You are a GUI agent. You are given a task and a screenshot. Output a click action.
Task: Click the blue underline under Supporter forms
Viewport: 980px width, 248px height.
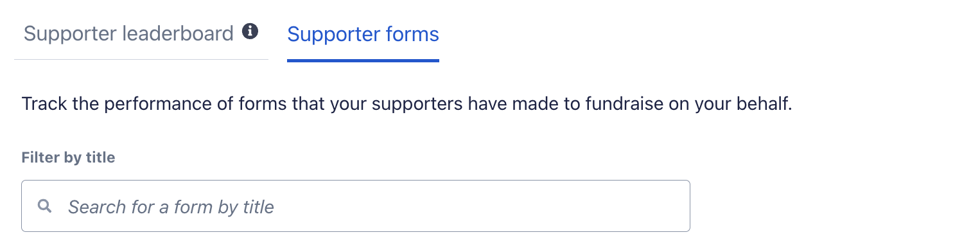pos(363,60)
